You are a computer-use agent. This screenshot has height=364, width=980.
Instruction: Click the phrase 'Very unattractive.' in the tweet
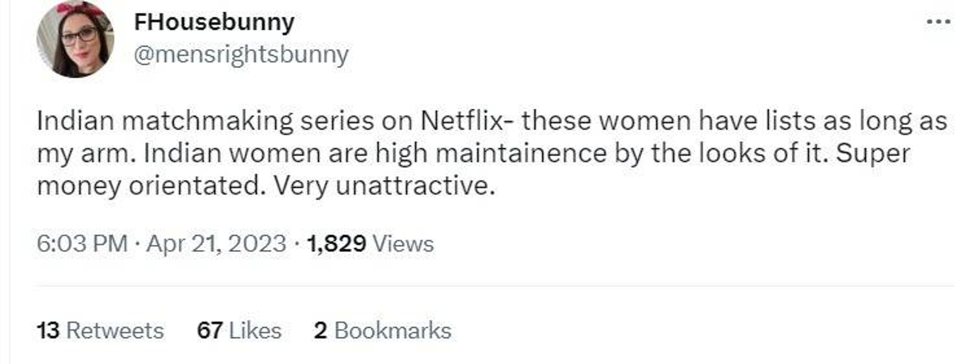pos(384,186)
